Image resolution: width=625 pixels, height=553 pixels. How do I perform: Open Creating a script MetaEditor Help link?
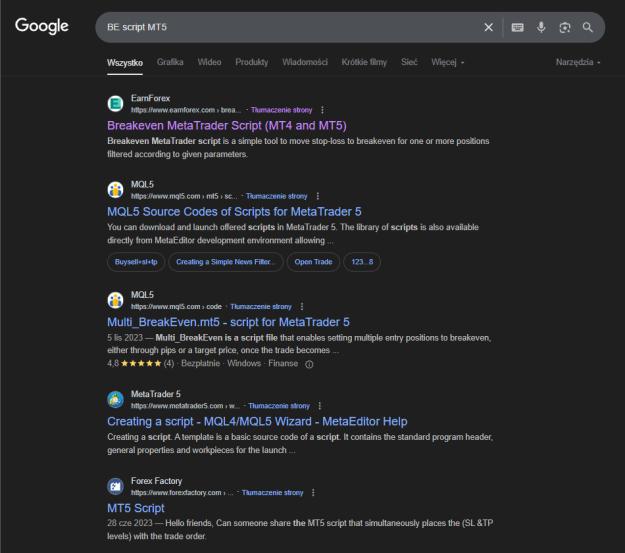pyautogui.click(x=257, y=421)
